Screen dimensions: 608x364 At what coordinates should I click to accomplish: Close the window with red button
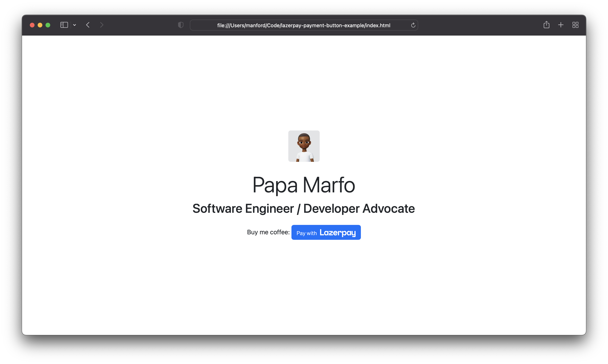click(32, 25)
